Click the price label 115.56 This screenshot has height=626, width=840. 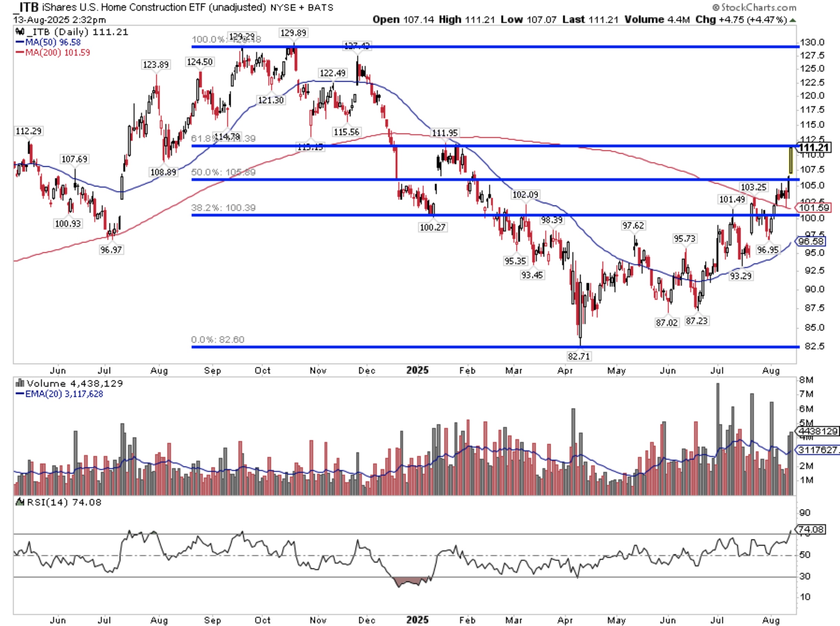(x=347, y=132)
